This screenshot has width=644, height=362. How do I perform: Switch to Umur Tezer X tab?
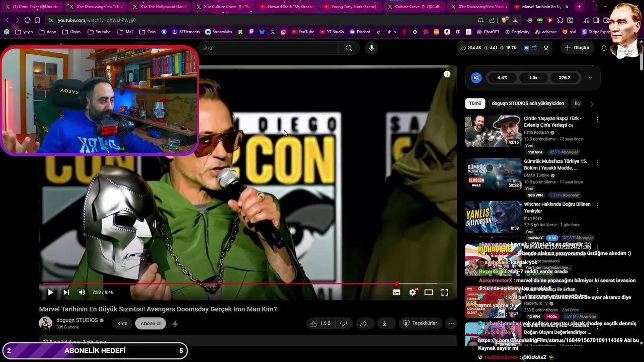[31, 7]
